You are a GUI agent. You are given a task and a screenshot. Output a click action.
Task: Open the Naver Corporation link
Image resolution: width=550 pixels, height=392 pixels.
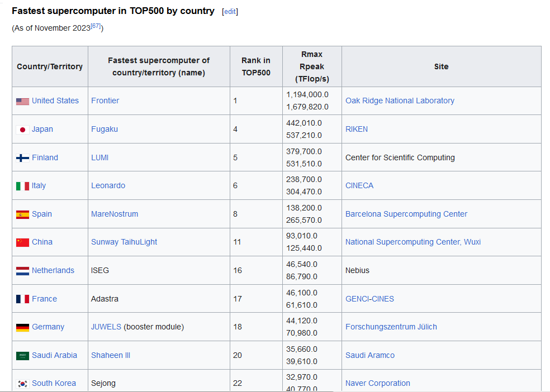(x=377, y=383)
